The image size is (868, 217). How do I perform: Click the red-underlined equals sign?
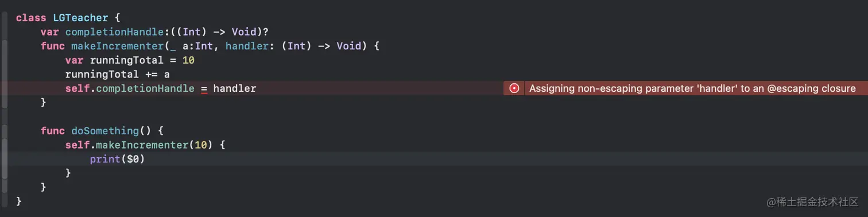click(x=204, y=88)
